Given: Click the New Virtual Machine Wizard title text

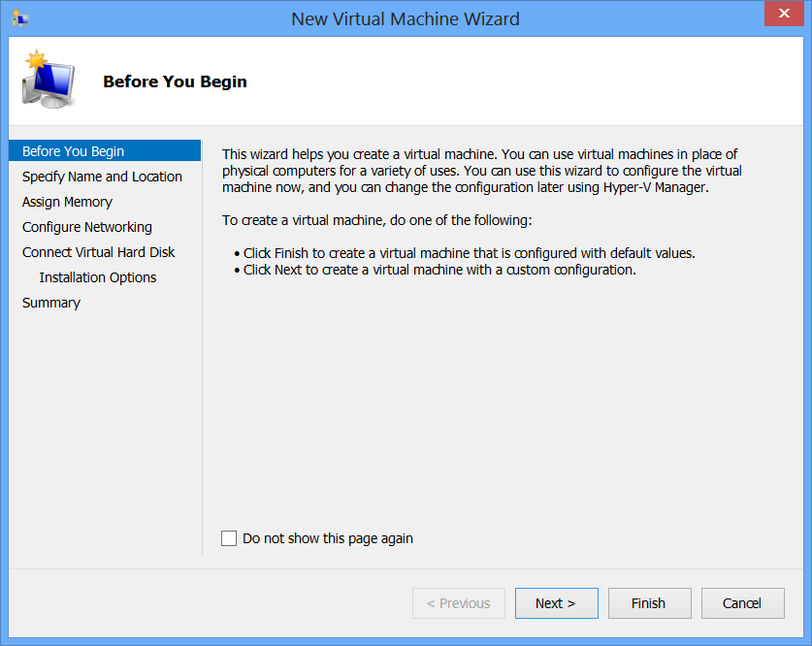Looking at the screenshot, I should (406, 19).
